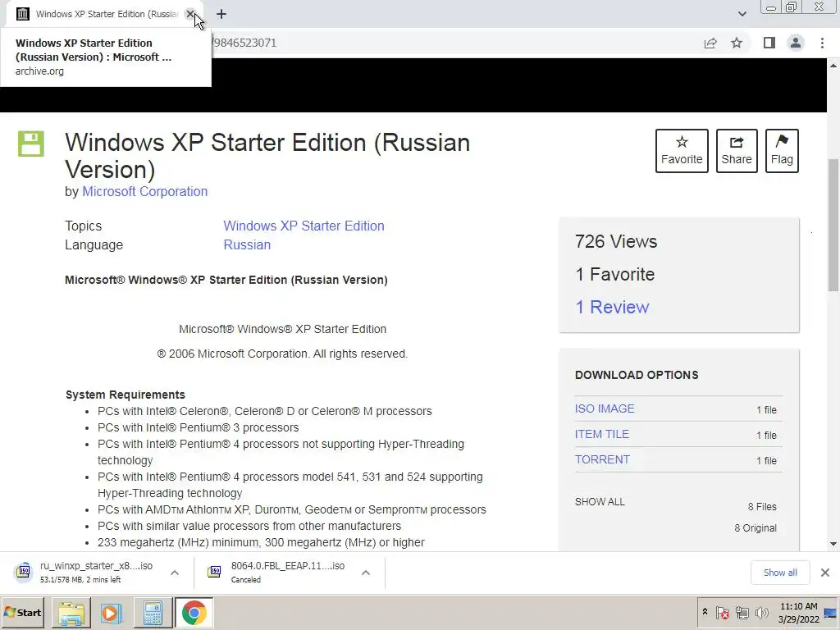The height and width of the screenshot is (630, 840).
Task: Click the DOWNLOAD OPTIONS heading
Action: [637, 375]
